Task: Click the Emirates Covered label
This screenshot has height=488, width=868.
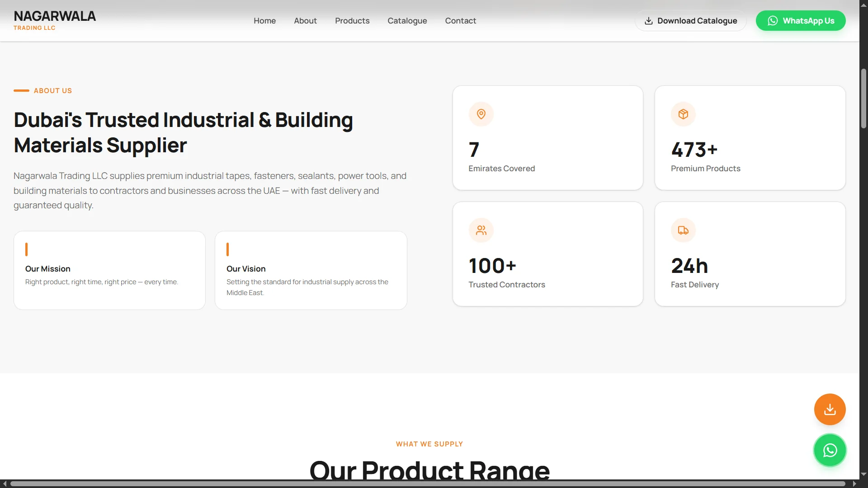Action: [502, 169]
